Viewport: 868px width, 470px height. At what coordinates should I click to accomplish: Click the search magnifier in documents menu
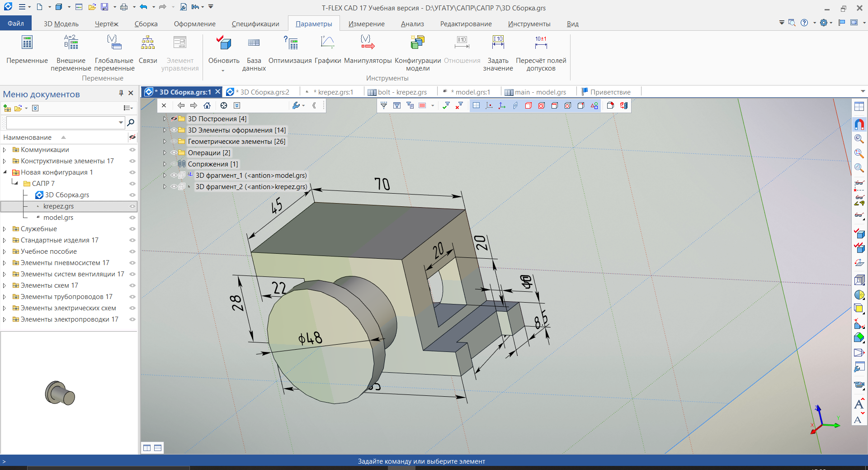[x=131, y=123]
